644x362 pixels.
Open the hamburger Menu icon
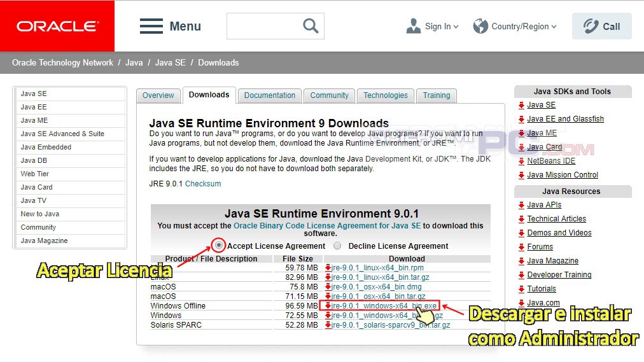[151, 26]
